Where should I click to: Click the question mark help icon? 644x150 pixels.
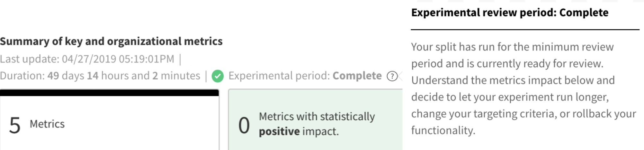[392, 76]
